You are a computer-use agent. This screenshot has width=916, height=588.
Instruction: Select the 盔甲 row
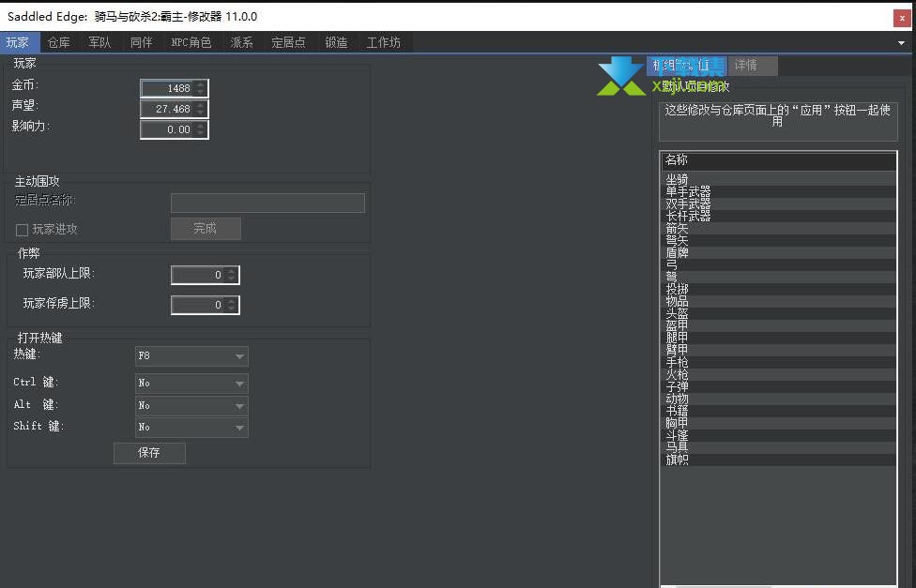pos(779,325)
